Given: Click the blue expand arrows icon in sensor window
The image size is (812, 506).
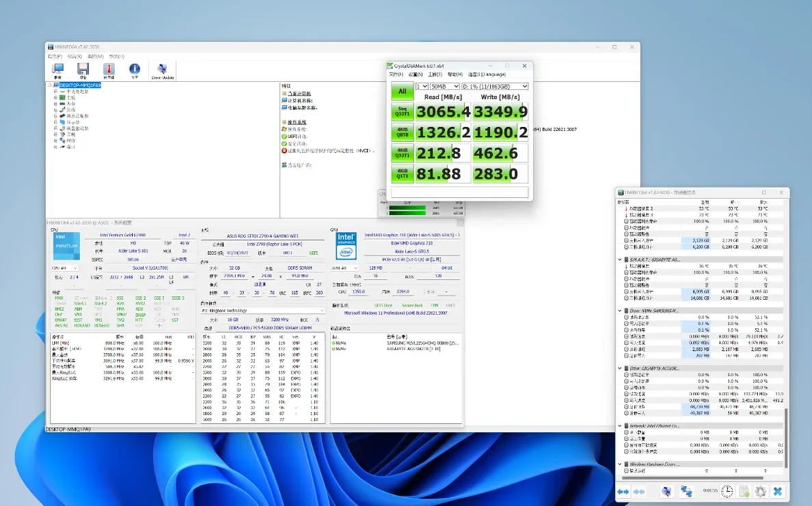Looking at the screenshot, I should coord(623,492).
